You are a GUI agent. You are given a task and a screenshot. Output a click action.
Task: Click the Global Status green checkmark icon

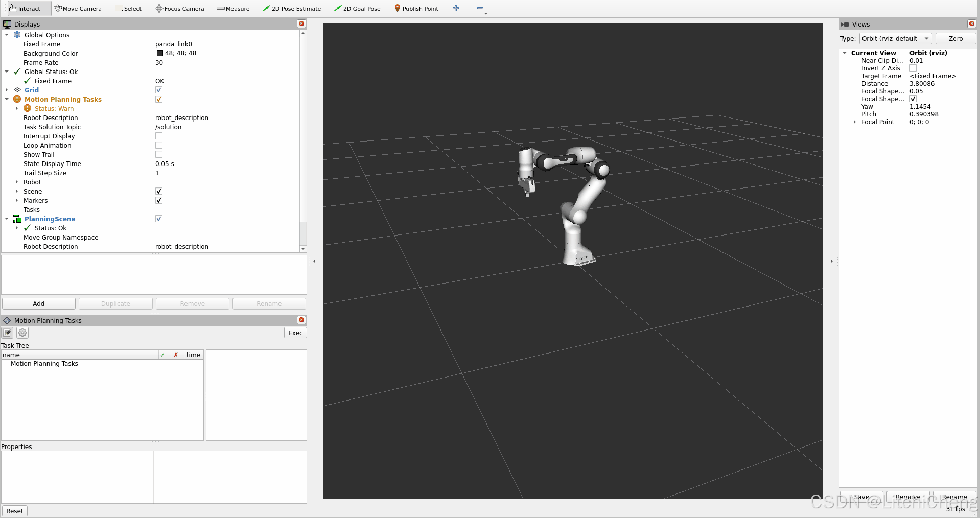click(x=17, y=72)
